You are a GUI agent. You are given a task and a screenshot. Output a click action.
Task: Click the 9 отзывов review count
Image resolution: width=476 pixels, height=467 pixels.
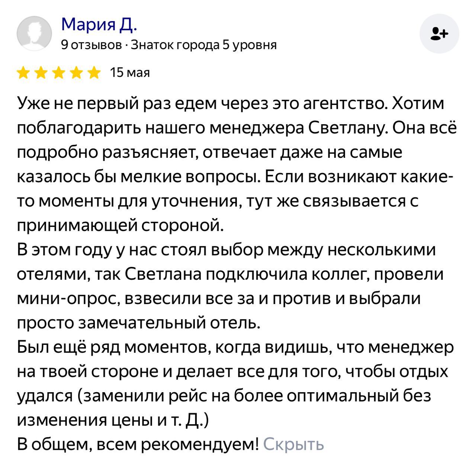click(x=91, y=45)
